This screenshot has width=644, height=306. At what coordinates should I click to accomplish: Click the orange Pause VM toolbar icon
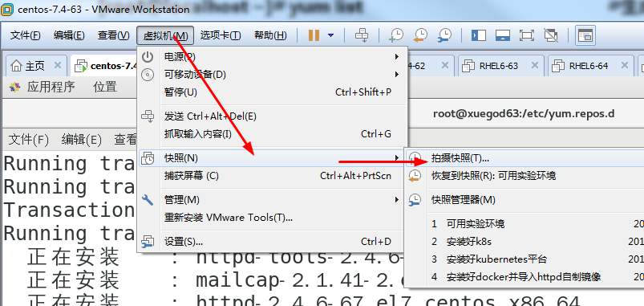pyautogui.click(x=314, y=35)
